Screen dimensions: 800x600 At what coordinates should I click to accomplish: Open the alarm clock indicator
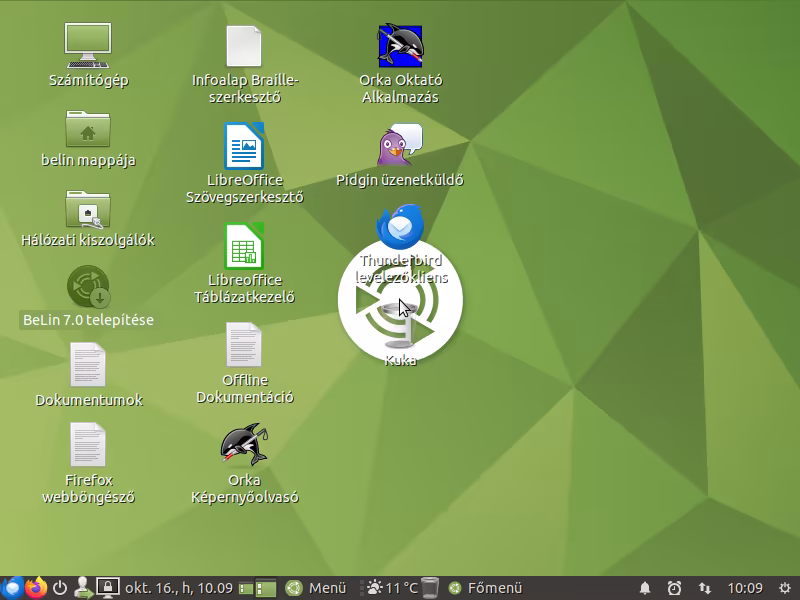pyautogui.click(x=674, y=588)
